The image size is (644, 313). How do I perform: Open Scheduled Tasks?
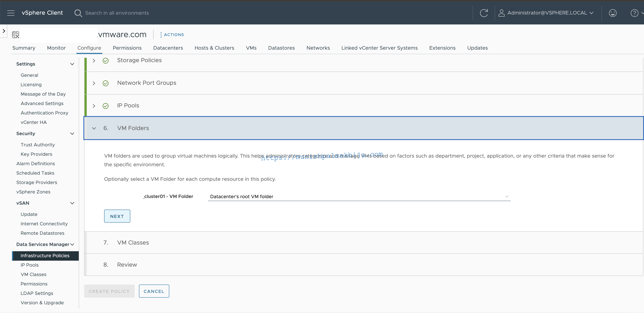35,173
